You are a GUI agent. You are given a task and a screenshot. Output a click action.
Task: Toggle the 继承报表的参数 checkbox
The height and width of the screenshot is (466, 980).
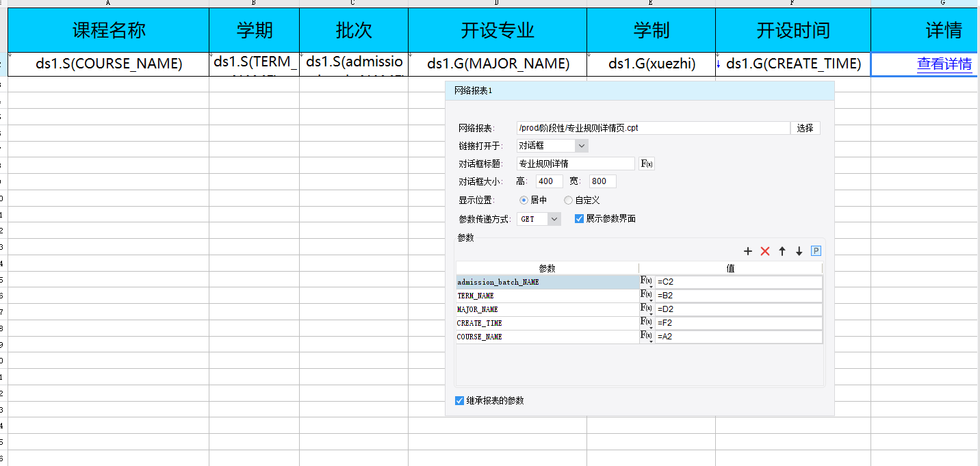[x=459, y=400]
